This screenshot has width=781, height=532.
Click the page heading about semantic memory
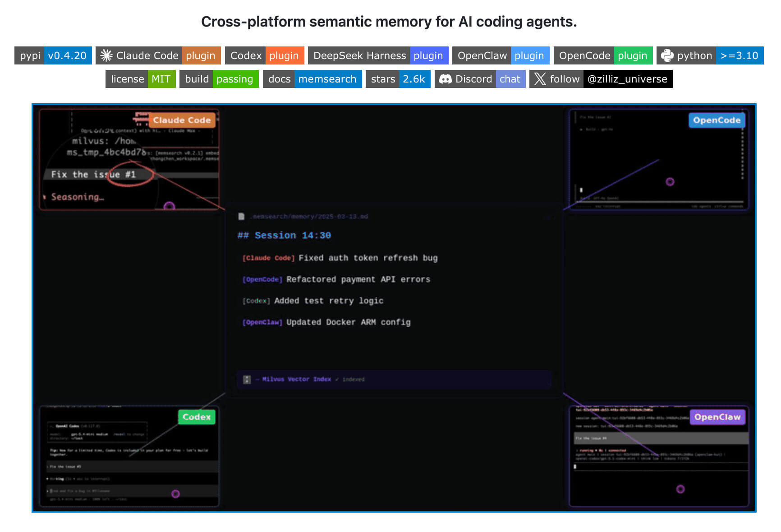pos(389,22)
